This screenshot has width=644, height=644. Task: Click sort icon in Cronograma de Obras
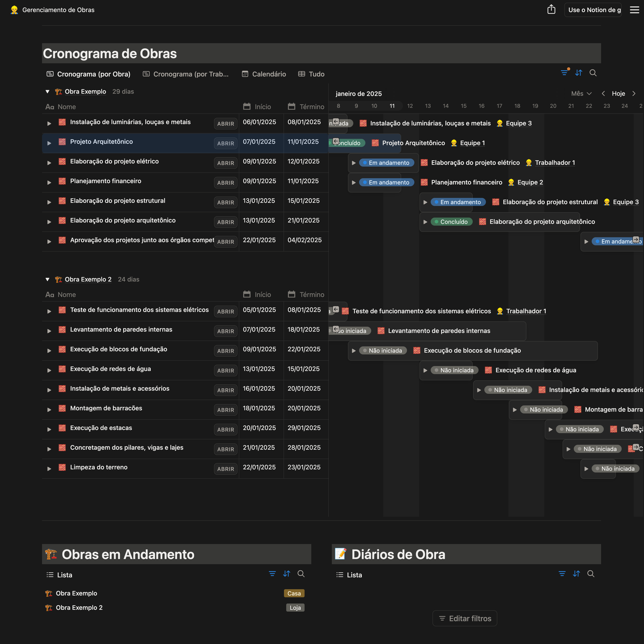click(579, 73)
